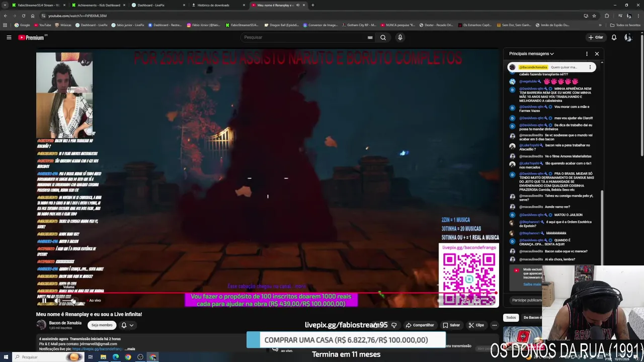
Task: Expand the Principais mensagens chat mode dropdown
Action: click(x=531, y=54)
